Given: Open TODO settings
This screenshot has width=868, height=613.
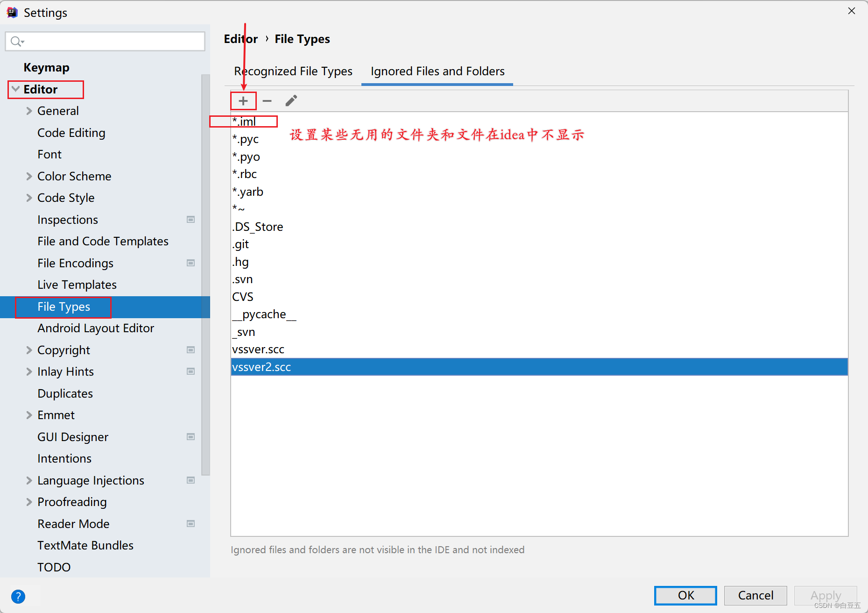Looking at the screenshot, I should point(54,567).
